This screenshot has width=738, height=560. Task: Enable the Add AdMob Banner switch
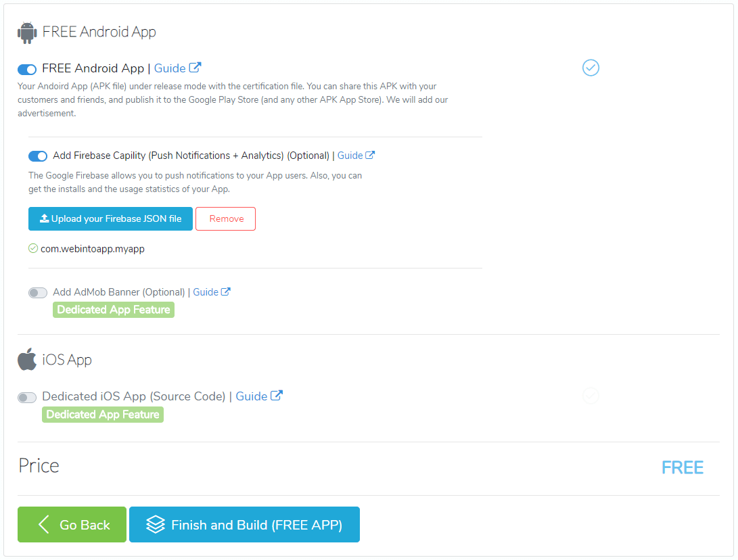pos(38,293)
